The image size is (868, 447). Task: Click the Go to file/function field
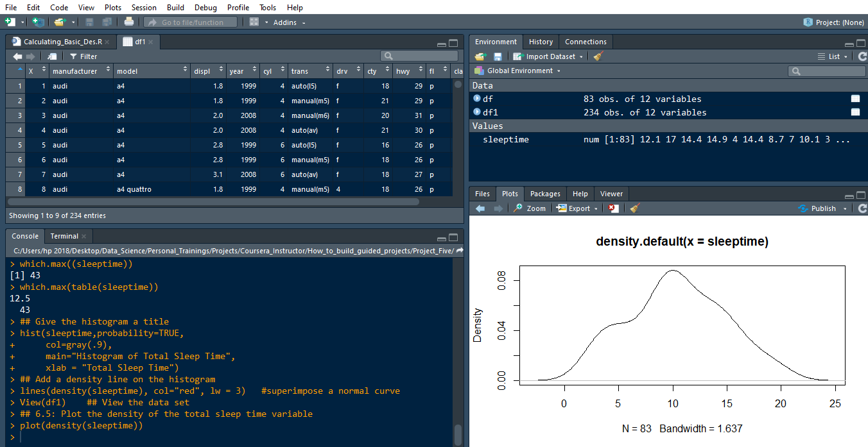click(x=191, y=22)
